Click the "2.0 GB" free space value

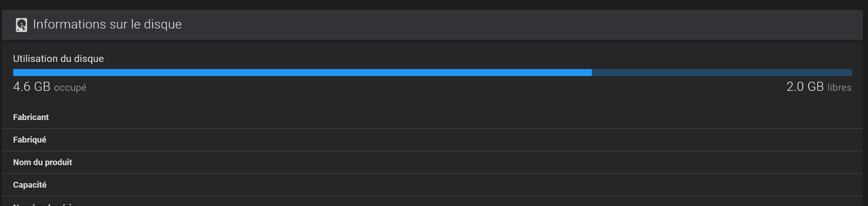point(805,87)
